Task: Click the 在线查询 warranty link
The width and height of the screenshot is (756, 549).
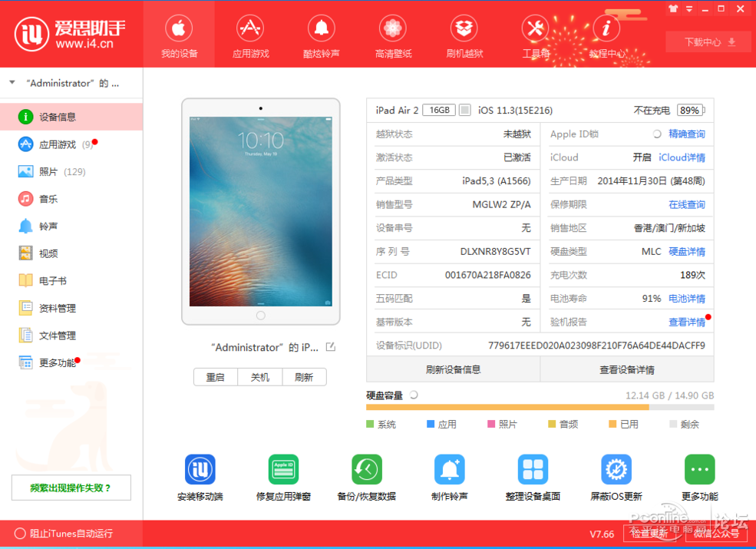Action: tap(687, 204)
